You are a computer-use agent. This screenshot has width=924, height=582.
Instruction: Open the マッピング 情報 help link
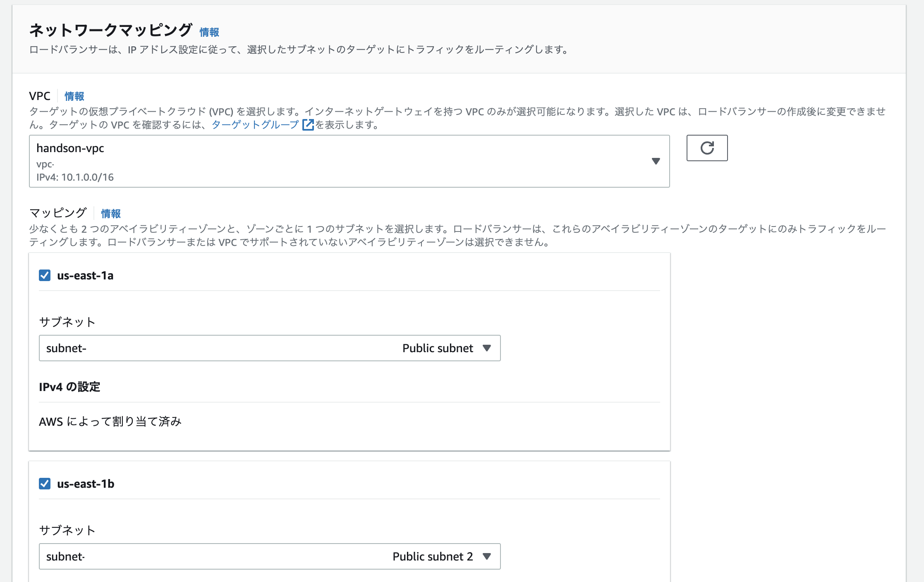pyautogui.click(x=111, y=213)
